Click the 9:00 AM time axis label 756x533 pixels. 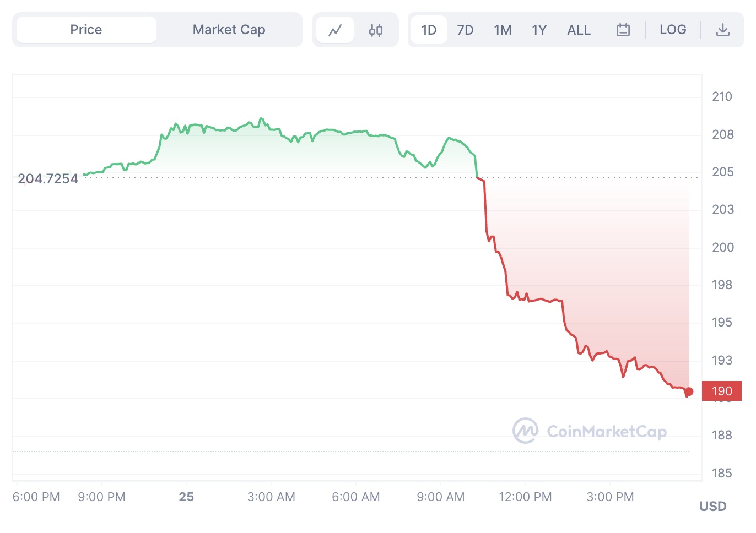(x=440, y=497)
